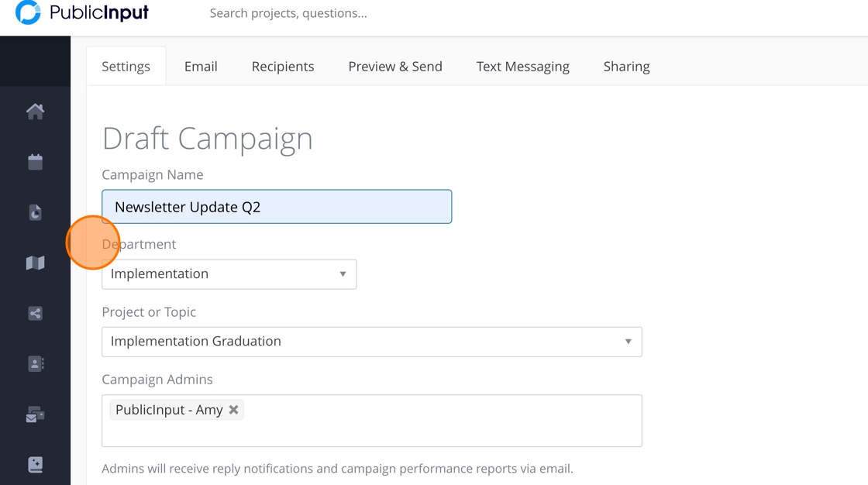Open the email communications icon in sidebar
This screenshot has height=485, width=868.
(35, 415)
